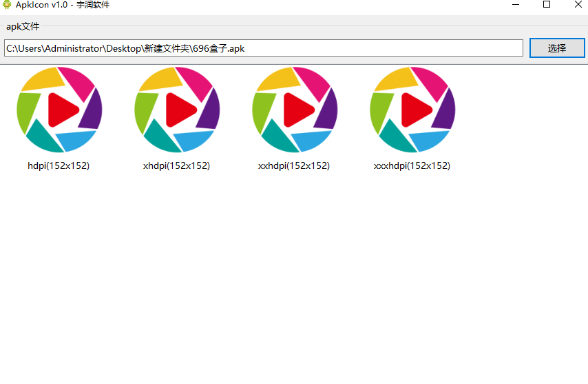588x384 pixels.
Task: Maximize the ApkIcon window
Action: tap(547, 5)
